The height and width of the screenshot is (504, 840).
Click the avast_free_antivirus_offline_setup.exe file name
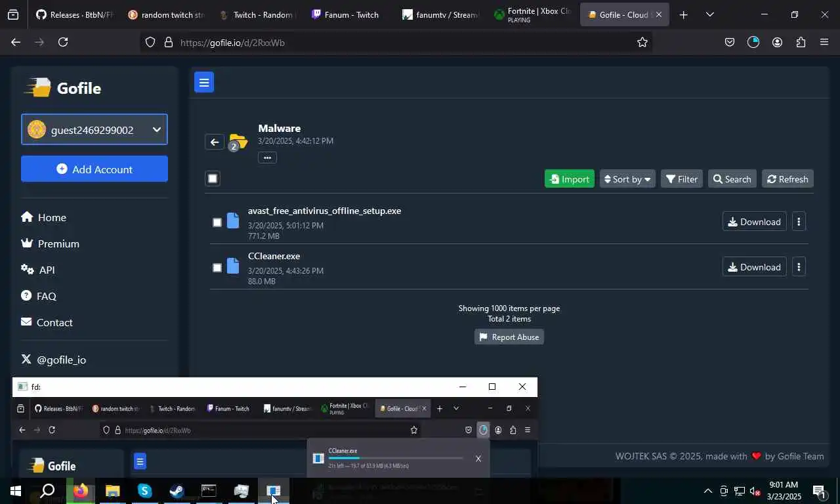tap(324, 211)
